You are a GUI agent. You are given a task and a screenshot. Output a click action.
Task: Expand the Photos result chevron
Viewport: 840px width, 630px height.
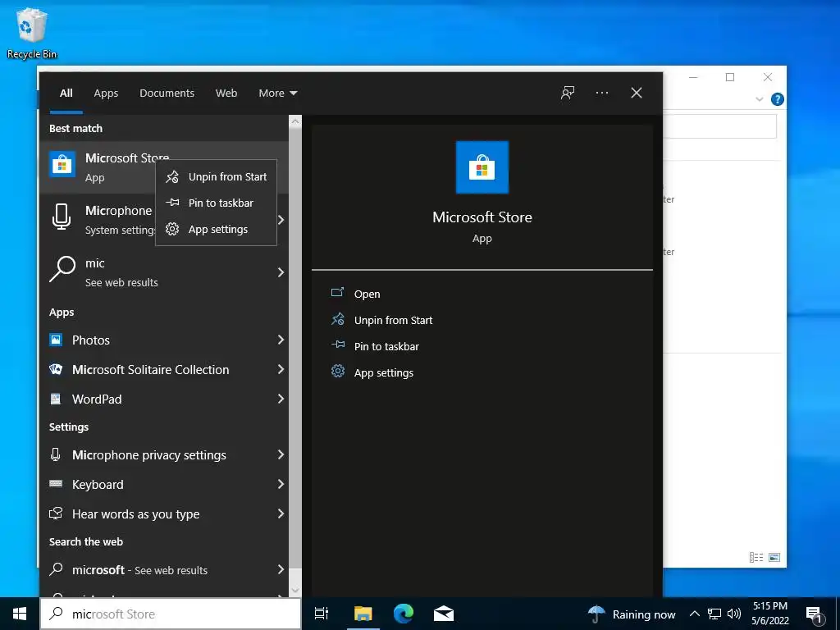coord(281,340)
